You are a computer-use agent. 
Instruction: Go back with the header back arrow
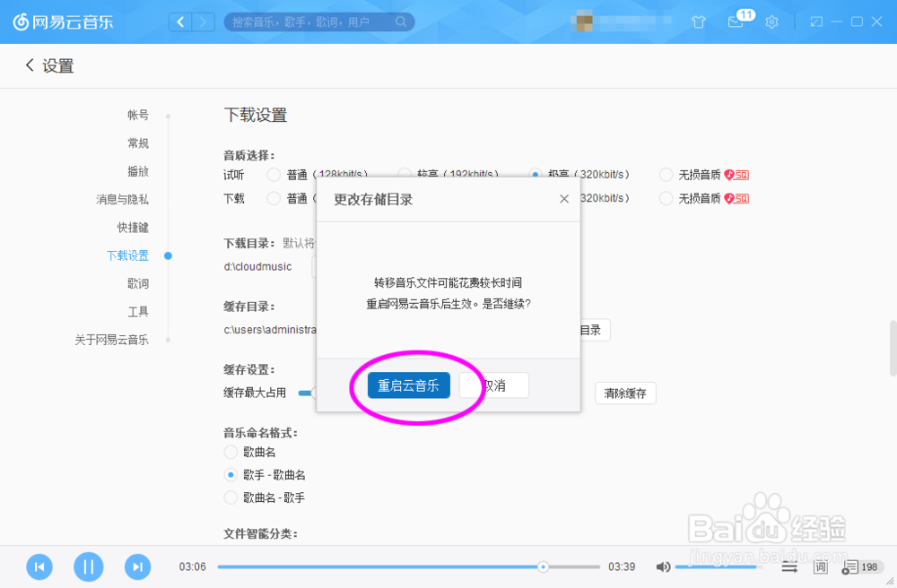pos(180,22)
